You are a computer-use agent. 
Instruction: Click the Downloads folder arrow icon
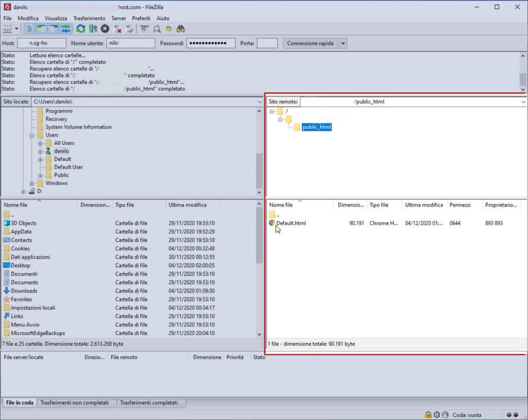click(x=6, y=291)
